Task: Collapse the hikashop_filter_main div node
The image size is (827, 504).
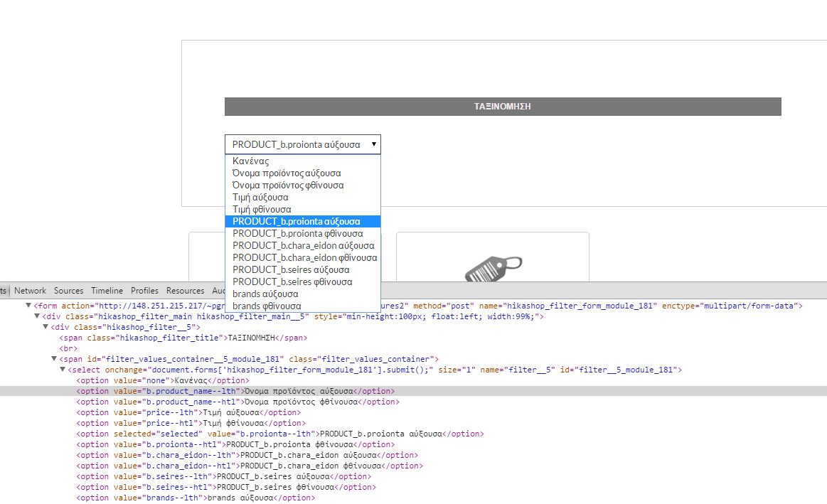Action: click(x=38, y=317)
